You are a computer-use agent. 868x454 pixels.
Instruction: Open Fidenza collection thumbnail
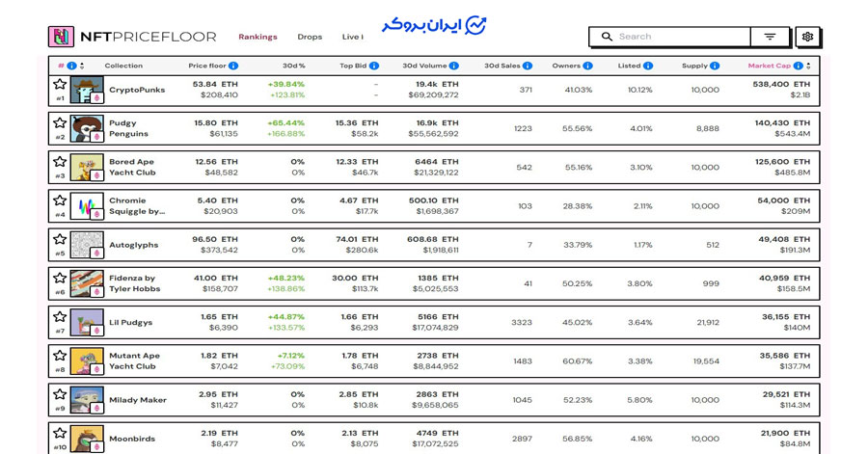tap(87, 283)
